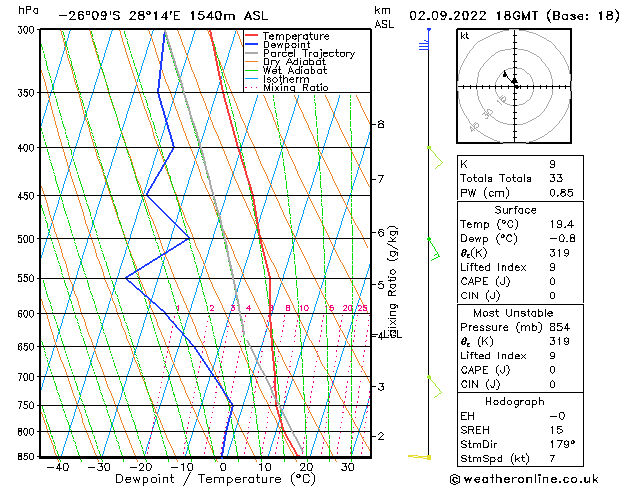Viewport: 629px width, 486px height.
Task: Click the red Temperature legend line
Action: point(252,36)
